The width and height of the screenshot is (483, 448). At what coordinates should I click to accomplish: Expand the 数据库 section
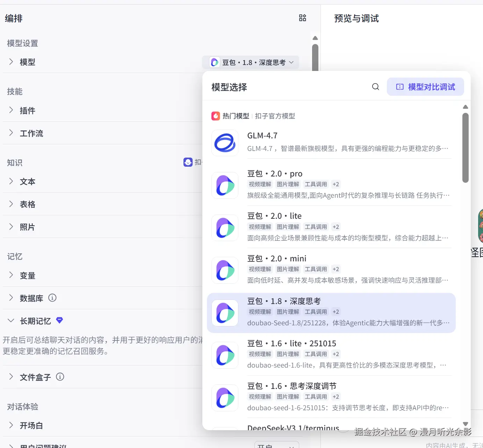click(x=11, y=298)
